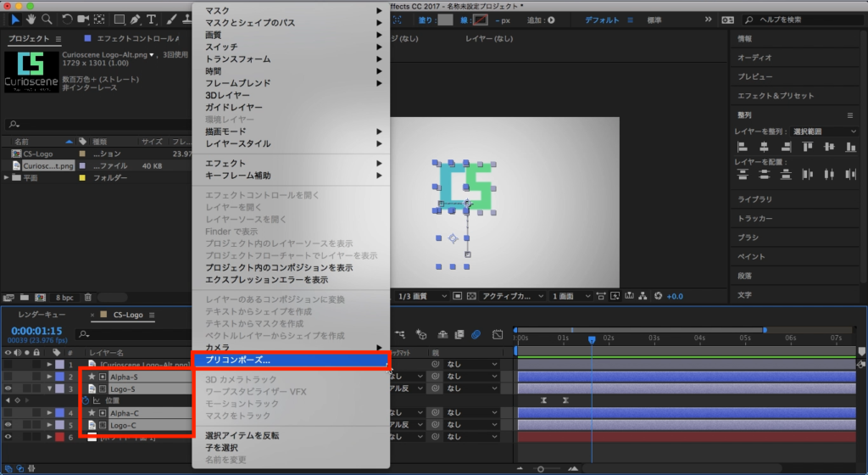Select the Rotation tool
This screenshot has height=475, width=868.
[67, 20]
